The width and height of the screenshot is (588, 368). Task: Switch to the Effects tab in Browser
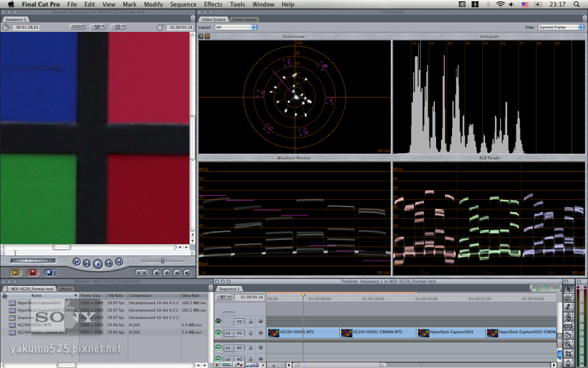point(66,288)
